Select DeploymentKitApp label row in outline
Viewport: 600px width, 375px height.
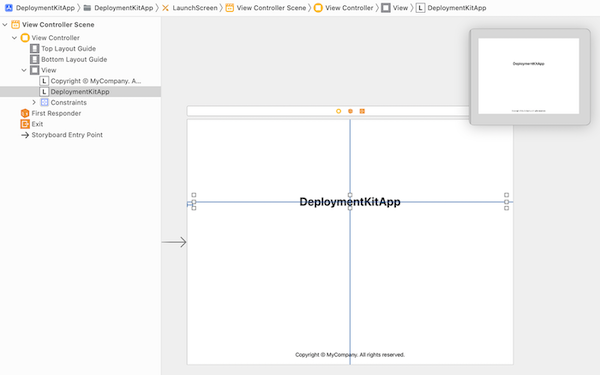coord(80,91)
